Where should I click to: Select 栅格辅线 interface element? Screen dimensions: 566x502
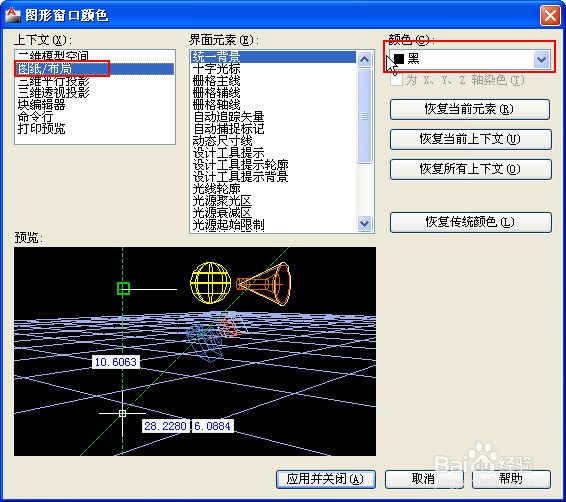click(x=273, y=93)
